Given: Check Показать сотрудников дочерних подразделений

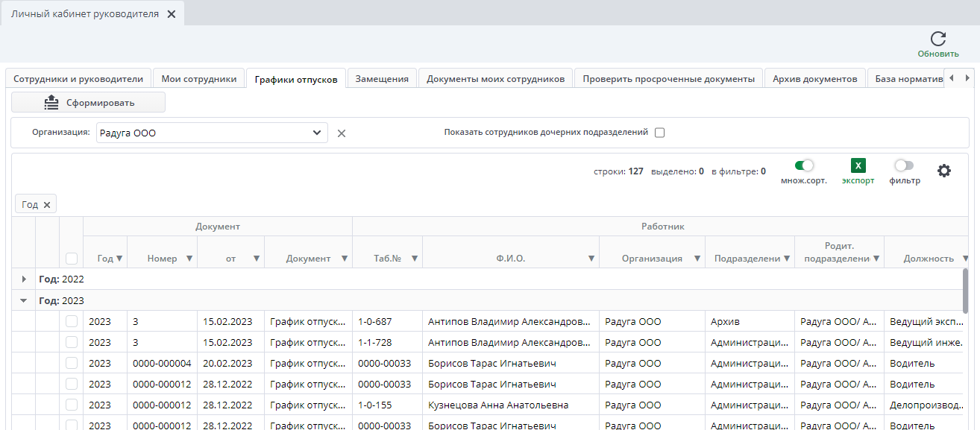Looking at the screenshot, I should click(x=659, y=133).
